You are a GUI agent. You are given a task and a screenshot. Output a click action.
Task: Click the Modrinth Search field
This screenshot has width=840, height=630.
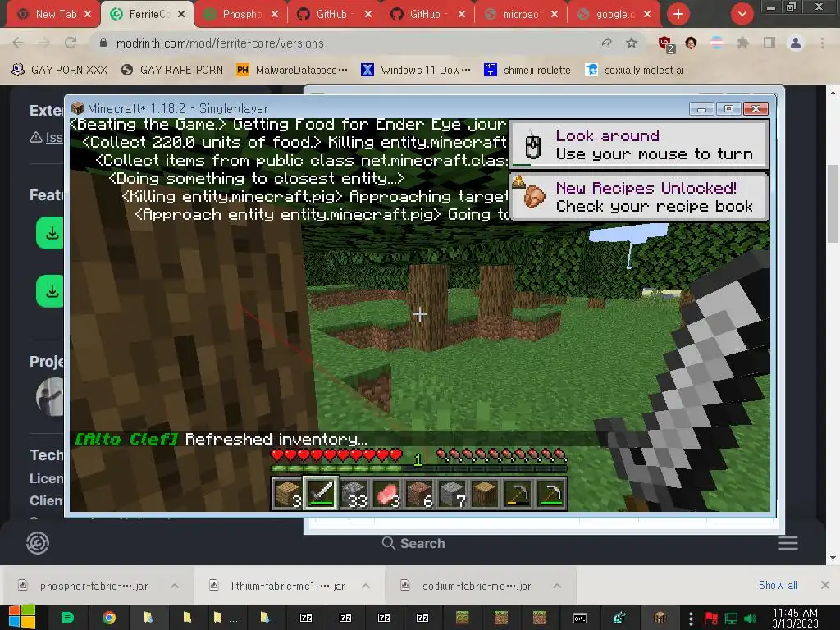[413, 543]
